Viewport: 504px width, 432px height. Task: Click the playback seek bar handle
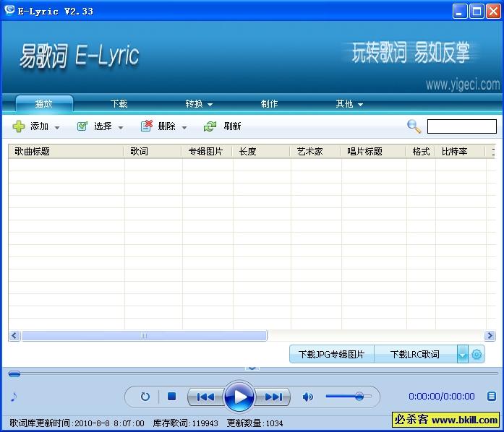(x=14, y=374)
